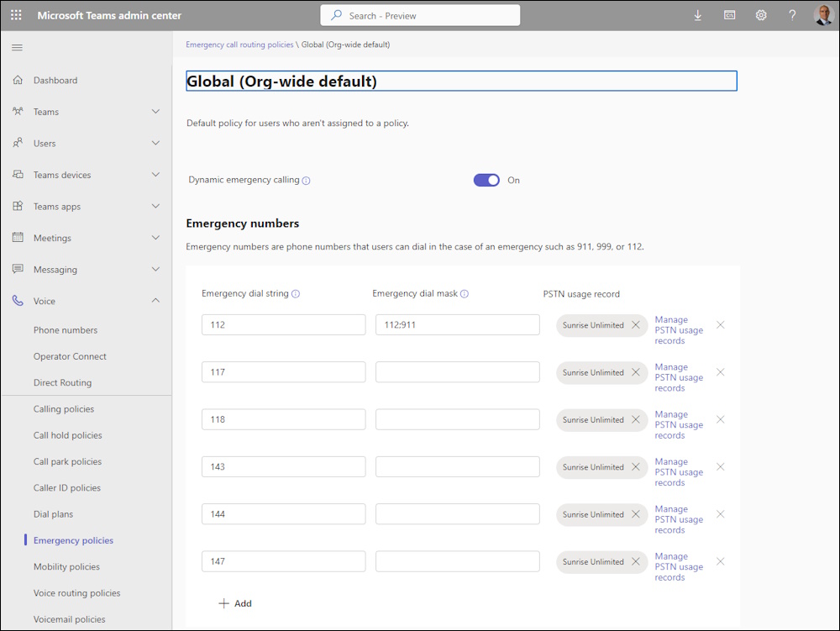Screen dimensions: 840x631
Task: Go to Emergency call routing policies breadcrumb
Action: [239, 45]
